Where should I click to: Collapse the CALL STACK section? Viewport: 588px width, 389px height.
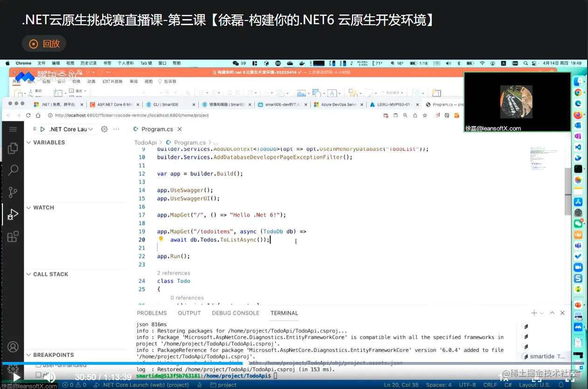click(x=29, y=274)
